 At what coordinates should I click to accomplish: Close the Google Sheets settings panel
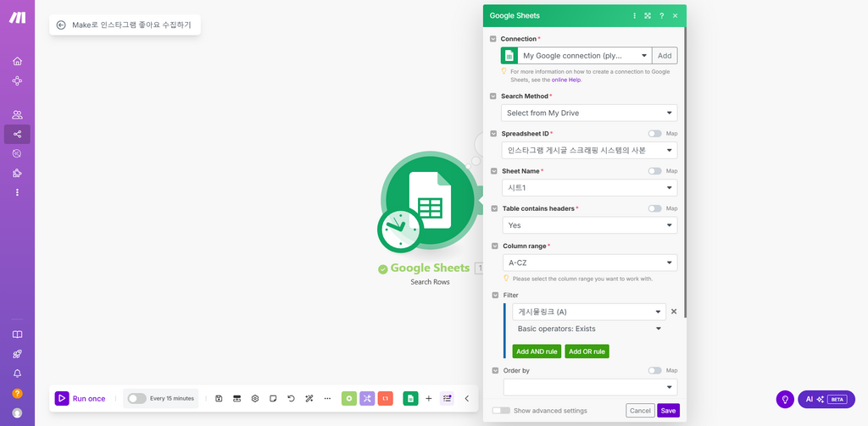(676, 16)
